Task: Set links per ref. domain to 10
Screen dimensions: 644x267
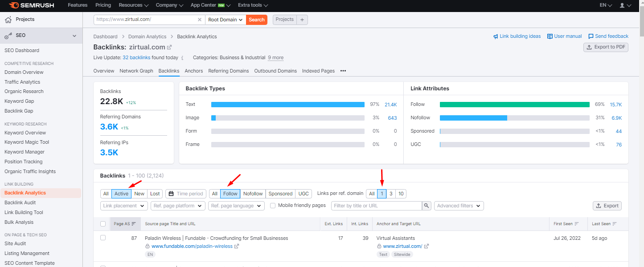Action: (401, 194)
